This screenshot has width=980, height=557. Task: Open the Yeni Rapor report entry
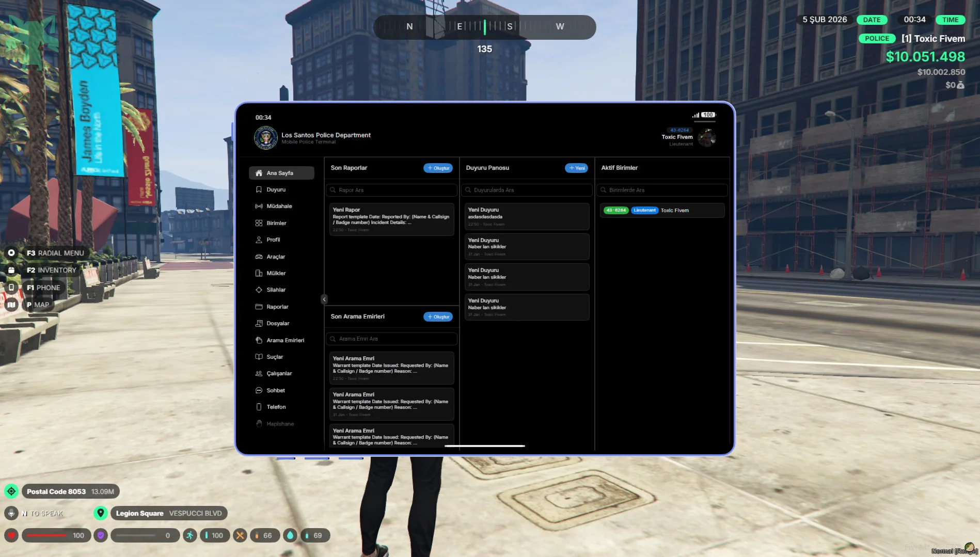[391, 219]
